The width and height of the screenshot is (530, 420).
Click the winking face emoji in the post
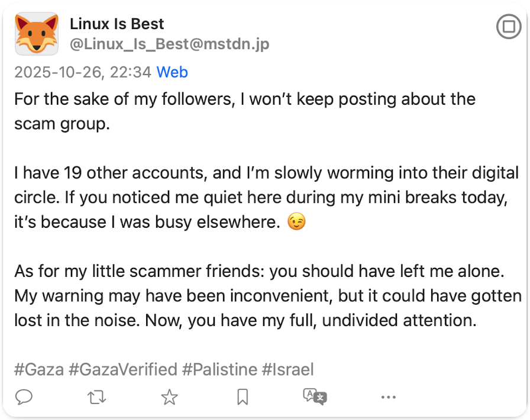pyautogui.click(x=296, y=222)
